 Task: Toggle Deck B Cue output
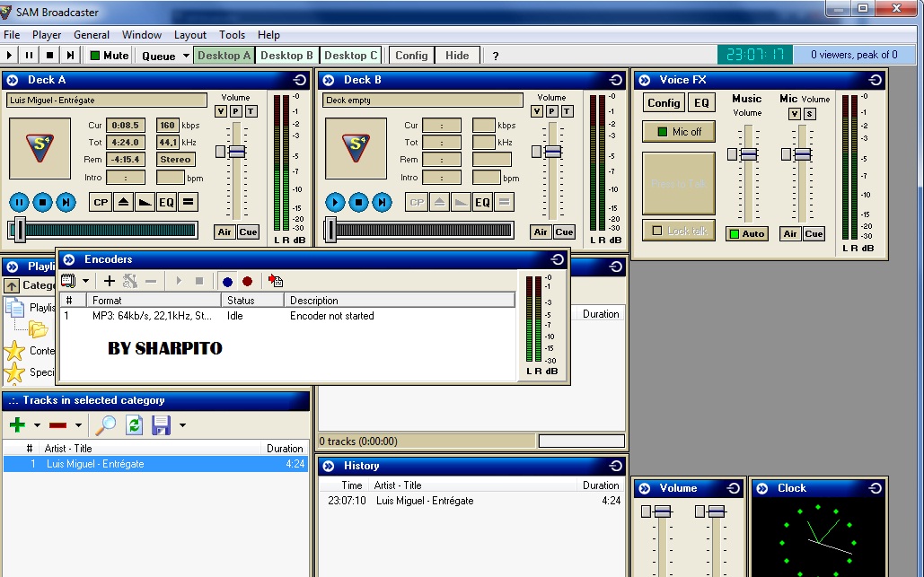coord(564,232)
